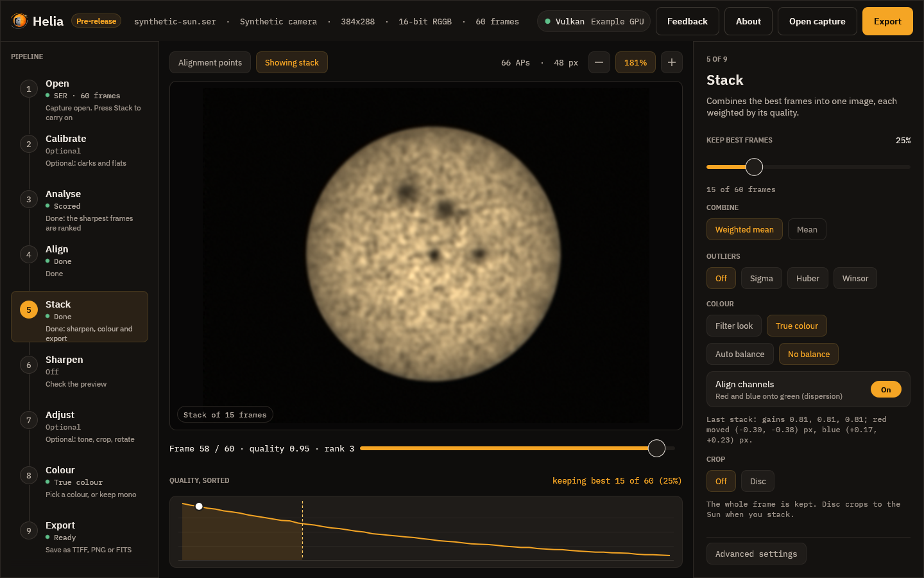924x578 pixels.
Task: Switch preview to Showing stack
Action: pyautogui.click(x=291, y=62)
